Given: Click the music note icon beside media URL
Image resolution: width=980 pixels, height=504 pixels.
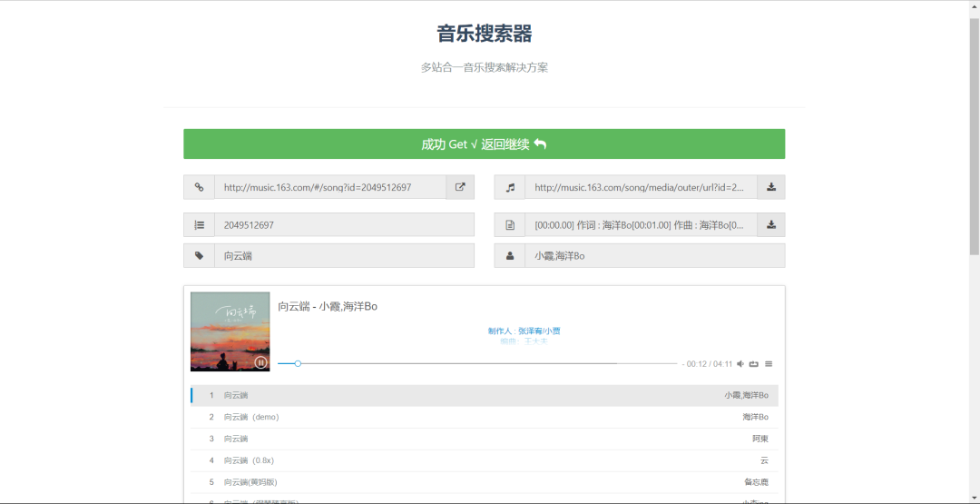Looking at the screenshot, I should click(510, 187).
